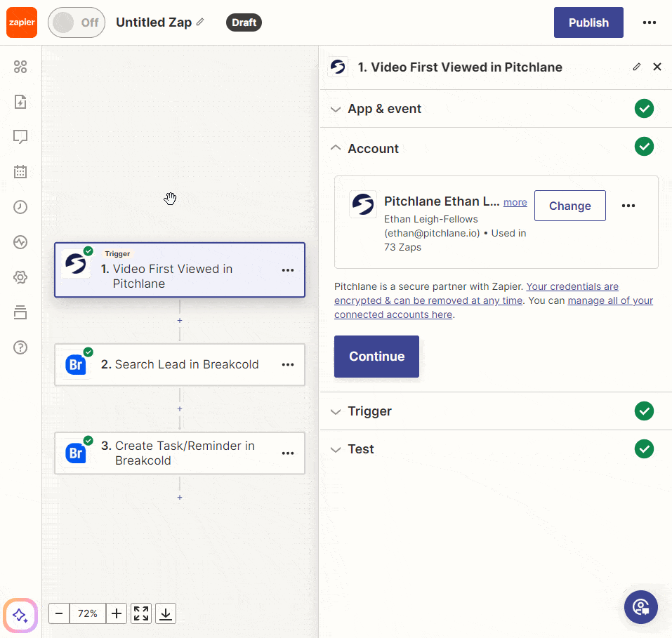This screenshot has width=672, height=638.
Task: Close the step editor panel
Action: point(657,67)
